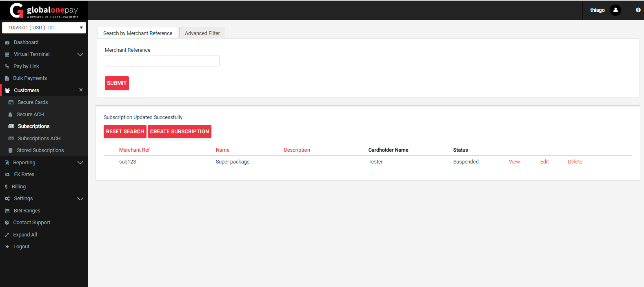This screenshot has height=287, width=644.
Task: Click the BIN Ranges list icon
Action: point(7,211)
